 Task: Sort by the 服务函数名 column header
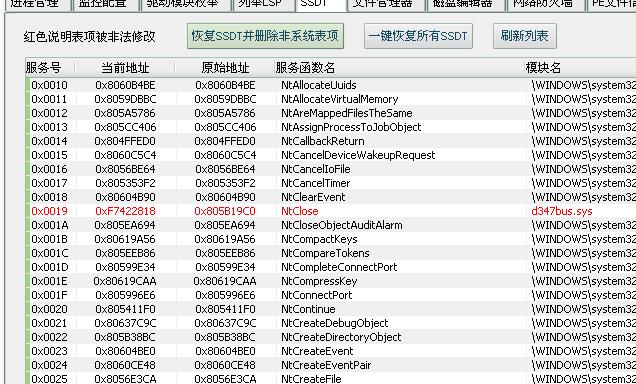coord(305,68)
